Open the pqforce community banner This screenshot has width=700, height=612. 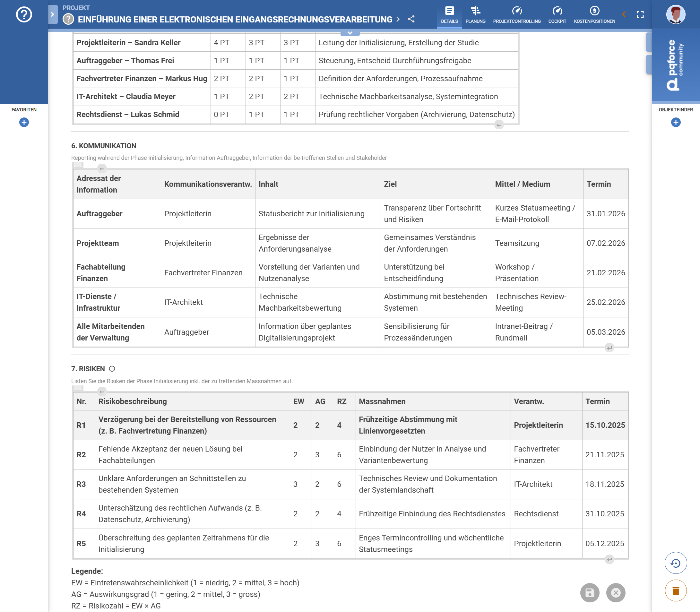[675, 65]
